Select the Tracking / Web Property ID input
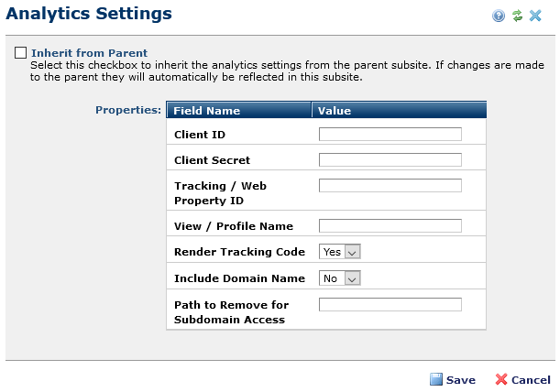The width and height of the screenshot is (560, 392). pyautogui.click(x=390, y=185)
